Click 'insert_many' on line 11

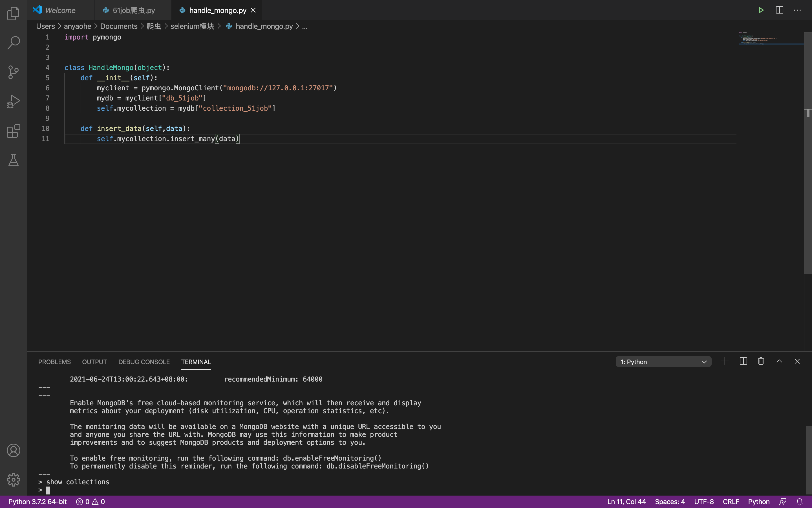pyautogui.click(x=193, y=139)
